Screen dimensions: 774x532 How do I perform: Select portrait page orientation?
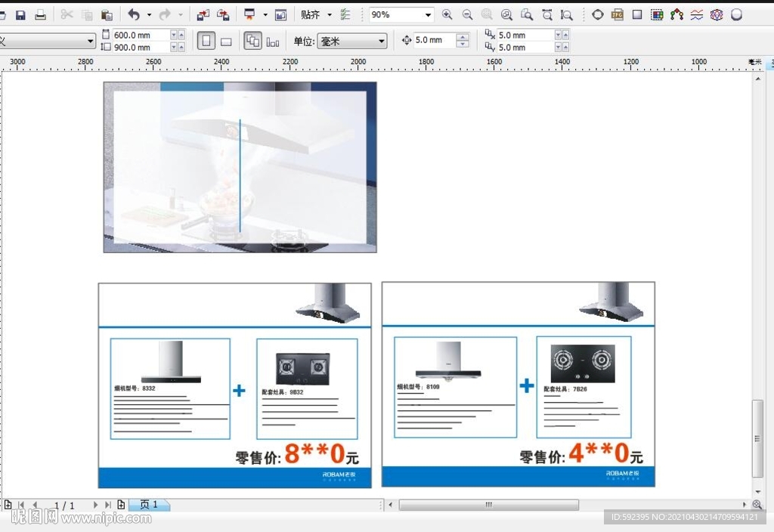click(x=206, y=41)
